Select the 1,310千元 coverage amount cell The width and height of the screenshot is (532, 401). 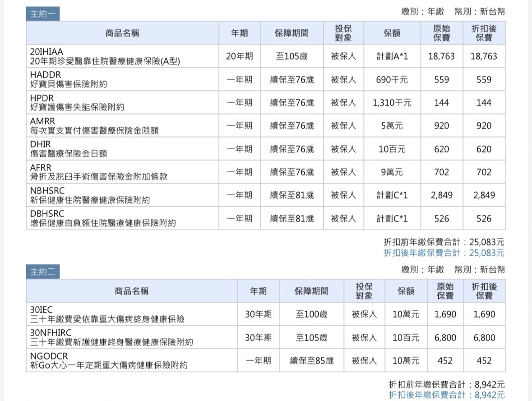click(392, 103)
